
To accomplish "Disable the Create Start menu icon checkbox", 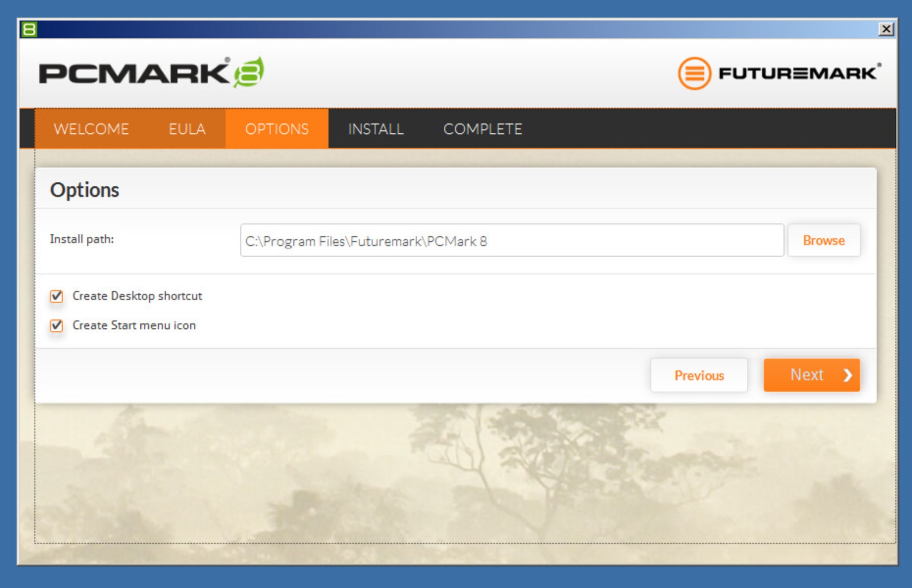I will 56,325.
